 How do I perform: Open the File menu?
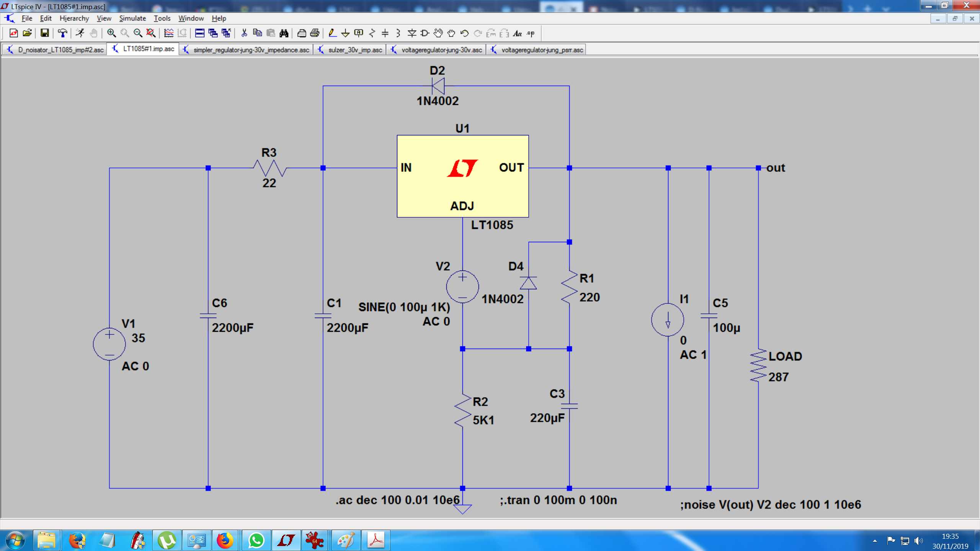click(x=27, y=18)
